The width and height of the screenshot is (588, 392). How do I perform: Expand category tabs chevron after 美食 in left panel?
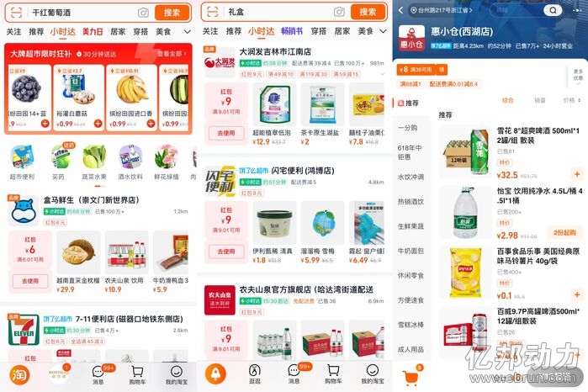(187, 32)
